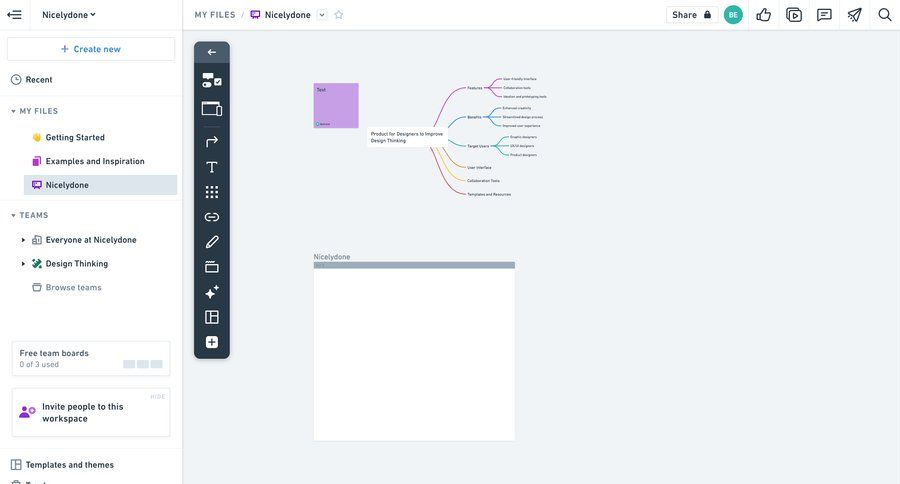Select the Templates and Resources node
Screen dimensions: 900x484
click(x=489, y=195)
